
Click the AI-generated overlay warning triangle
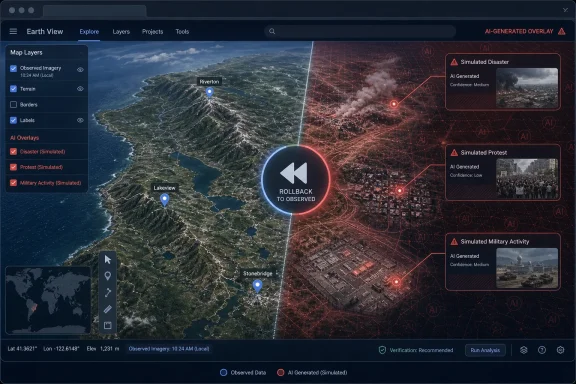562,31
